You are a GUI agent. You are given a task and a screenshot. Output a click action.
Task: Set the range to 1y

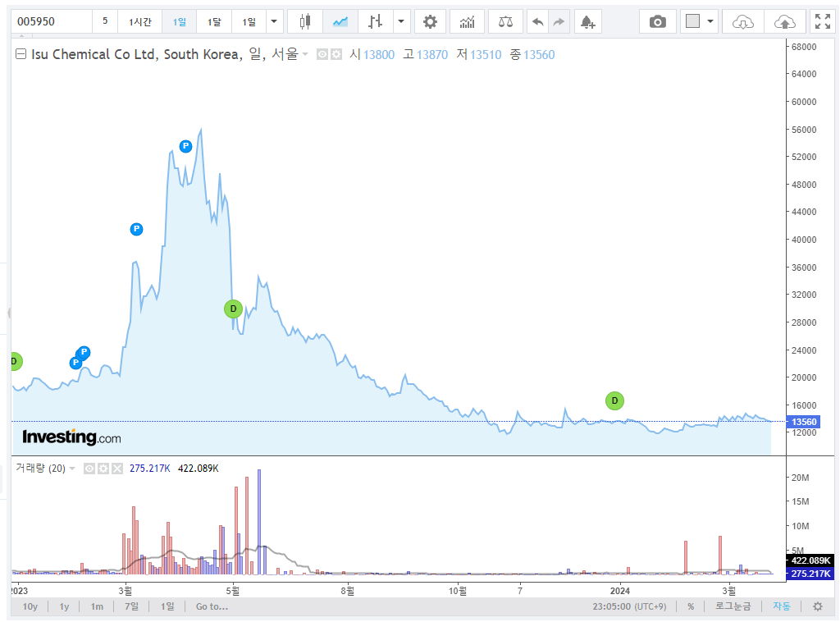pyautogui.click(x=64, y=606)
